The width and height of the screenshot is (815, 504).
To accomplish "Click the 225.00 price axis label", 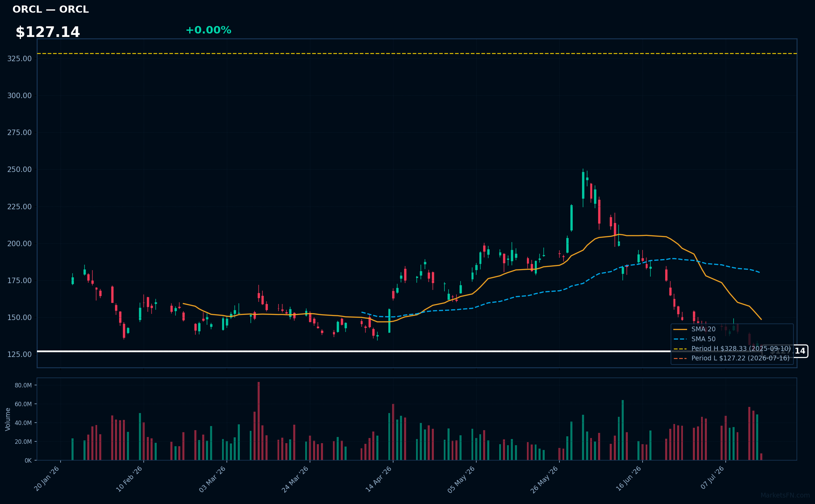I will (x=20, y=207).
